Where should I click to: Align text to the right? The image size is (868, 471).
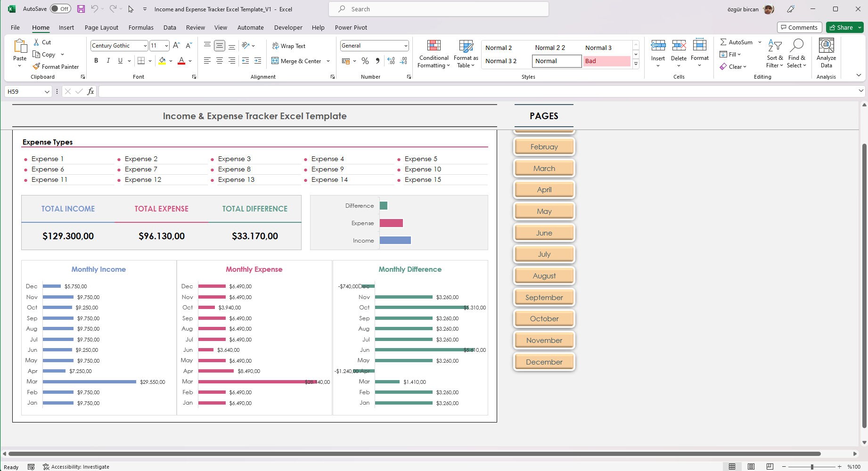(232, 61)
